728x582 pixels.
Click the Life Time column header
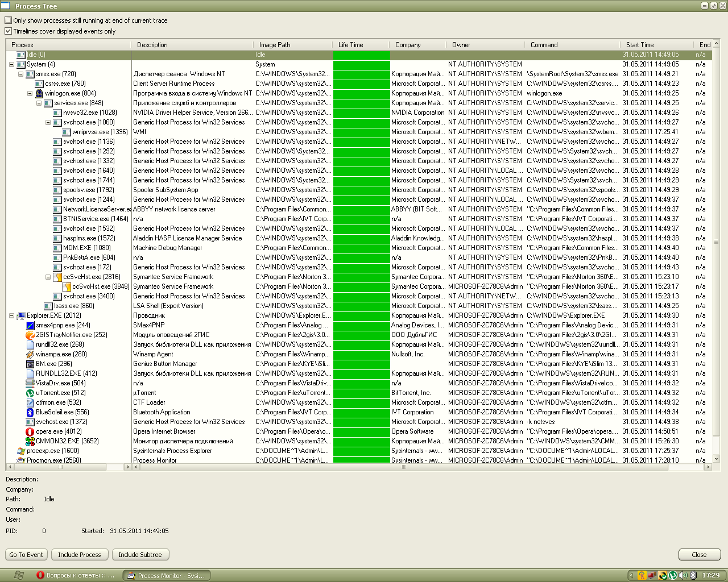click(x=361, y=45)
